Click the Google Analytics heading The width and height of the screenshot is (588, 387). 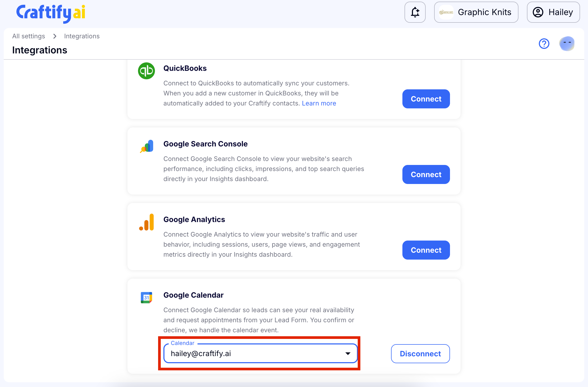(194, 219)
